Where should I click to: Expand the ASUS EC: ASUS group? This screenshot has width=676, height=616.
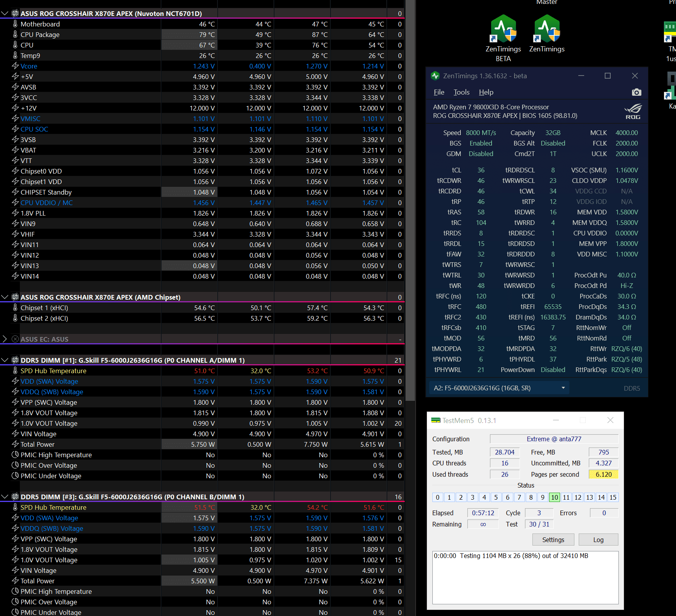click(x=5, y=339)
